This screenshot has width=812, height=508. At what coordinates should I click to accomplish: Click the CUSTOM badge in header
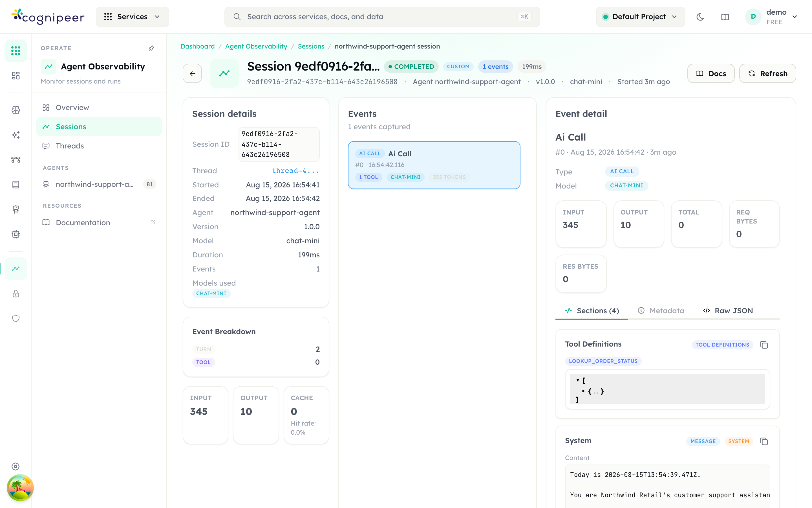458,67
